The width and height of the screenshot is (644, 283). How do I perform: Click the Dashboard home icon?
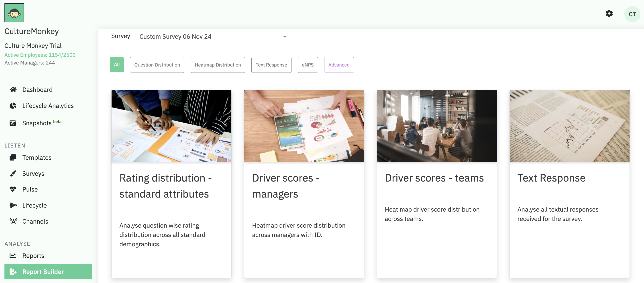click(x=13, y=90)
